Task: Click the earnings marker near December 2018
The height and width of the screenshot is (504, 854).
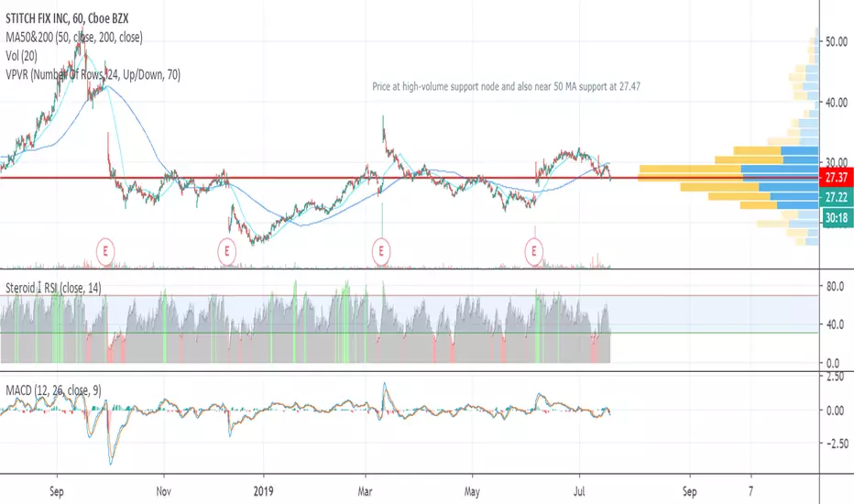Action: coord(226,252)
